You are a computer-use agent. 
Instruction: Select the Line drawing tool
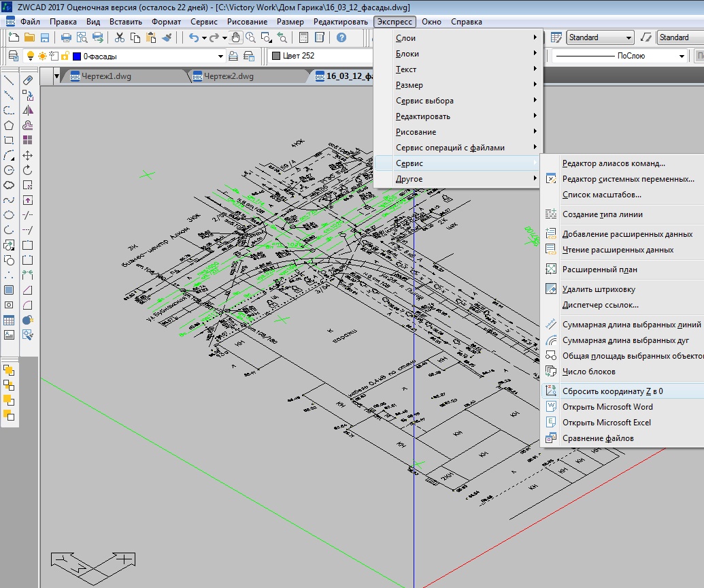coord(9,80)
